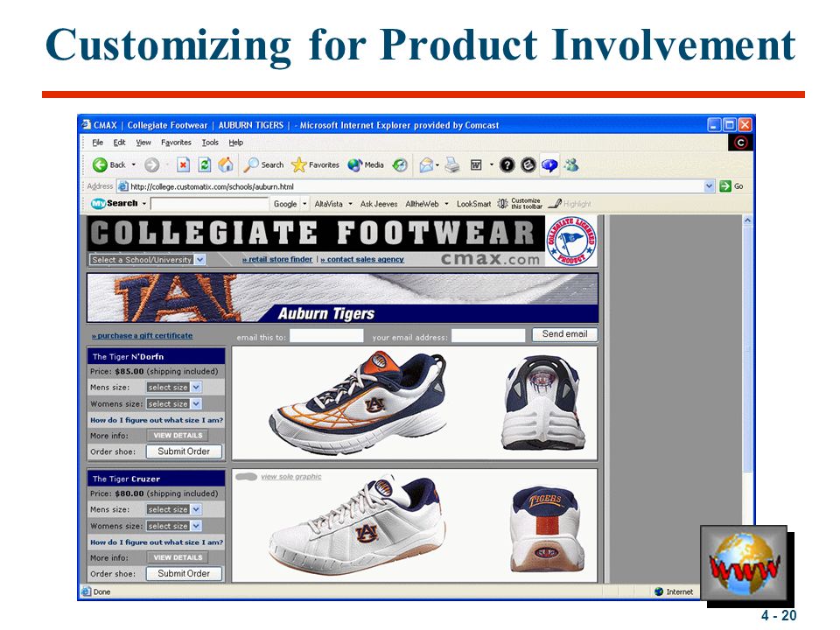The image size is (840, 630).
Task: Open Select a School/University dropdown
Action: click(147, 259)
